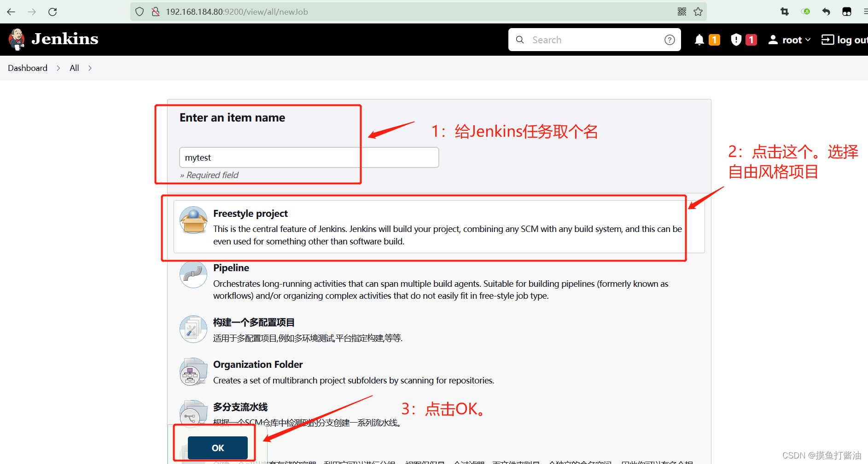Click the red security count badge

pos(751,40)
